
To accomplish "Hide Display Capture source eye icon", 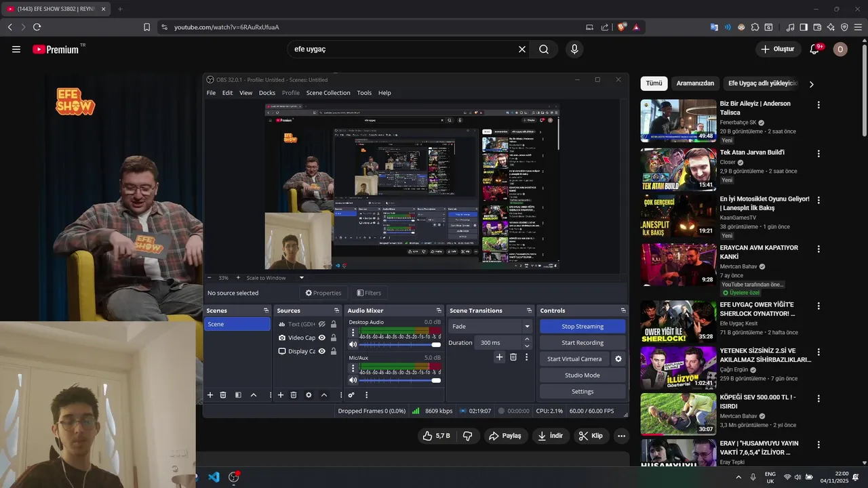I will (322, 351).
